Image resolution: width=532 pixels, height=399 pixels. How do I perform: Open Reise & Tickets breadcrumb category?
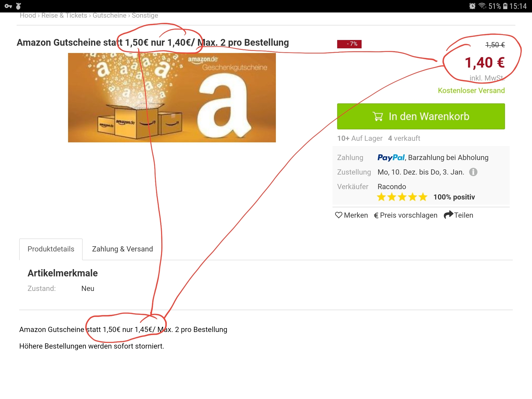coord(64,16)
